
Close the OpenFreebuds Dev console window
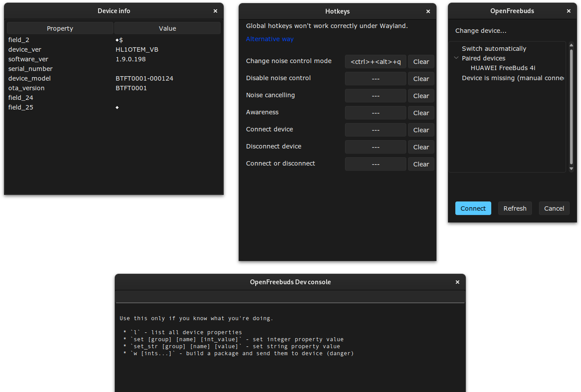click(x=458, y=282)
